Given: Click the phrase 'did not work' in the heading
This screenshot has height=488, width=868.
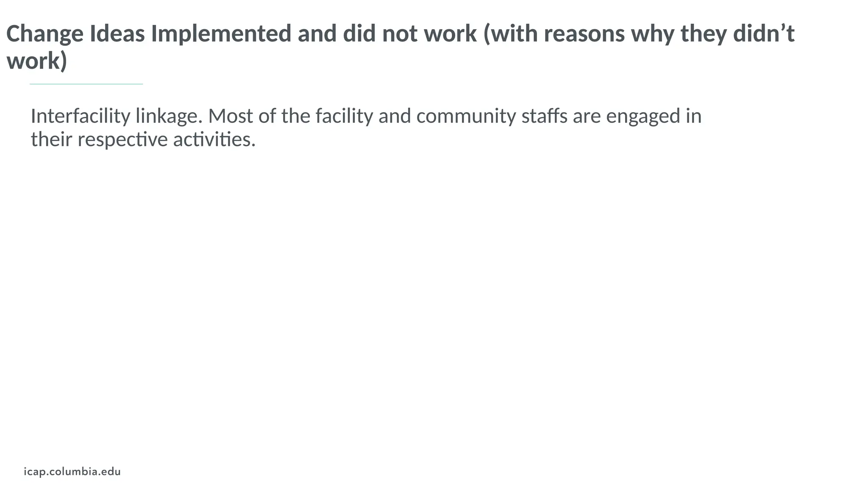Looking at the screenshot, I should pyautogui.click(x=410, y=33).
